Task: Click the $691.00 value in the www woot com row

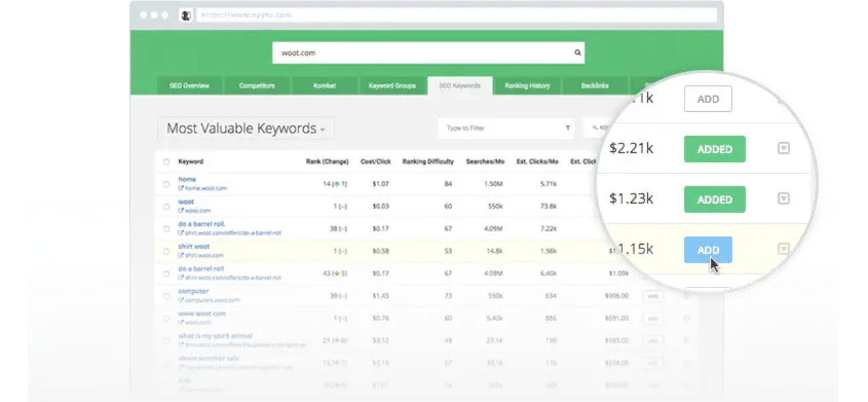Action: tap(617, 318)
